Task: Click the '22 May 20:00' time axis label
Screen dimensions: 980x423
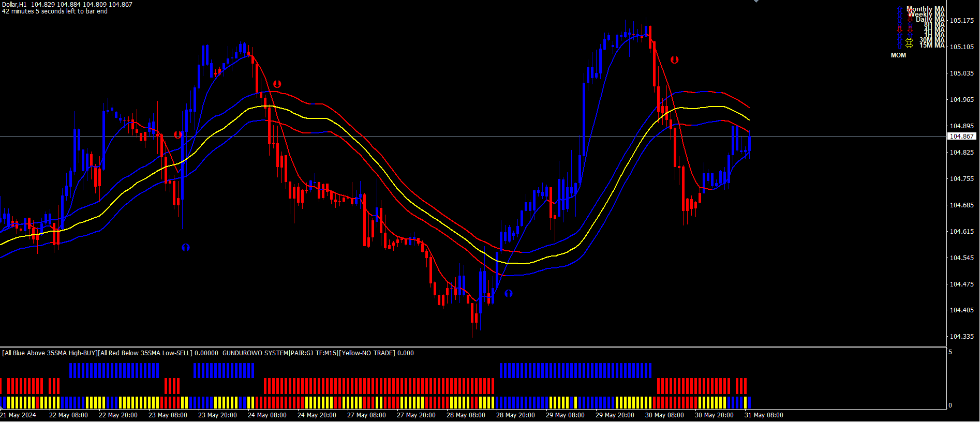Action: 118,415
